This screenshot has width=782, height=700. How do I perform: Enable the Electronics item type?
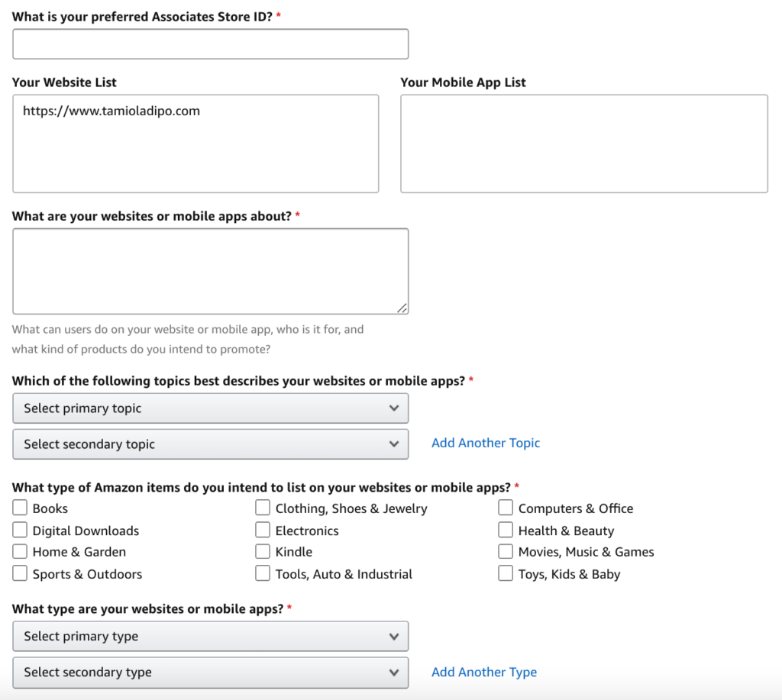click(x=263, y=530)
